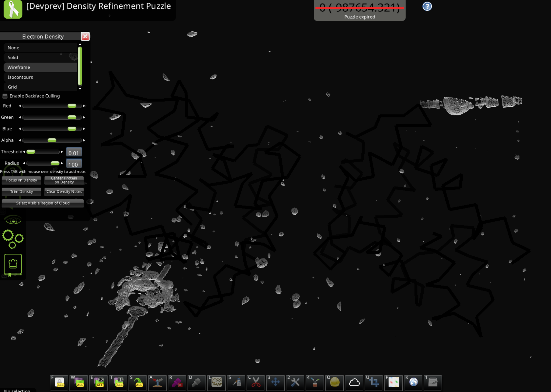Click Select Visible Region of Cloud
551x392 pixels.
click(43, 203)
